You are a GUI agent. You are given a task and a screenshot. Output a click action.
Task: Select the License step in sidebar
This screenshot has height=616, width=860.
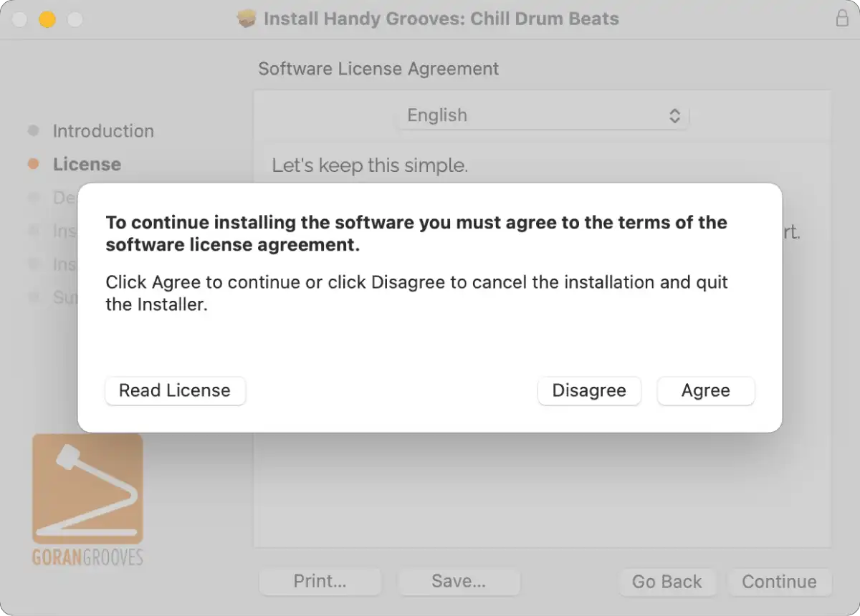87,164
